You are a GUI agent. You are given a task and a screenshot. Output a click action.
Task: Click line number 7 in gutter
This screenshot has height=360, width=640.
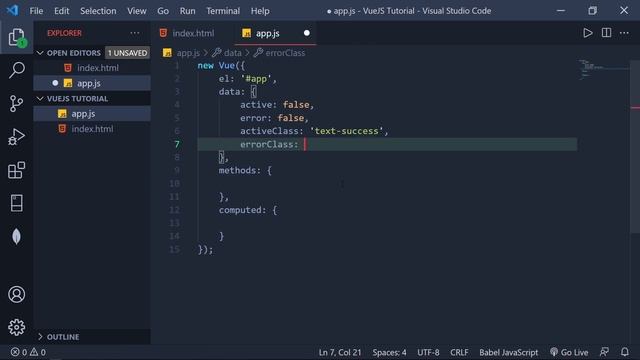point(177,144)
